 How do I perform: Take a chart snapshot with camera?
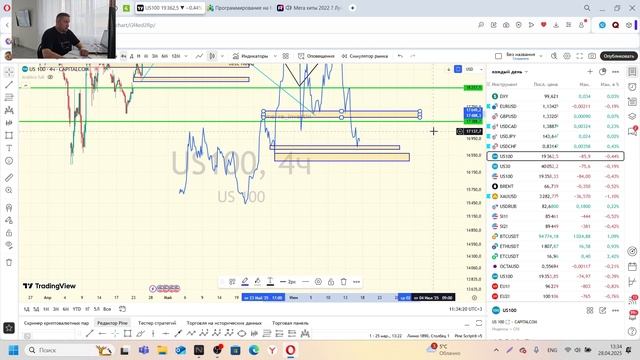tap(592, 56)
